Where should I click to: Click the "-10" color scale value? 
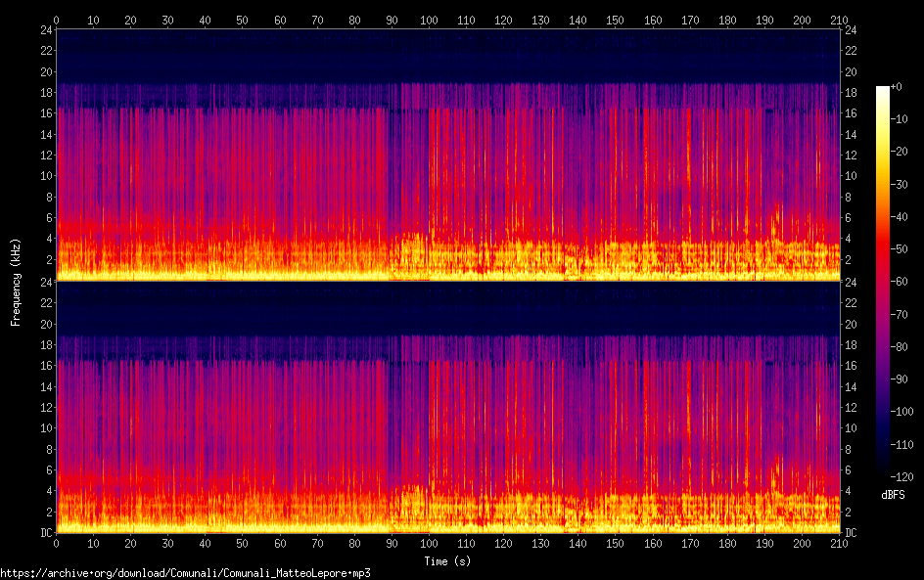[900, 119]
